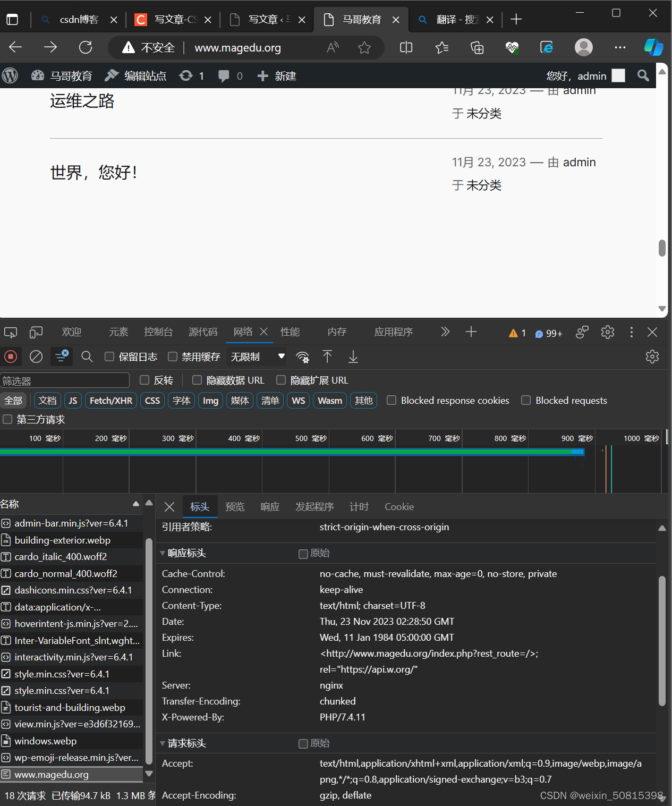Click 编辑站点 in the admin bar
672x806 pixels.
click(x=145, y=75)
